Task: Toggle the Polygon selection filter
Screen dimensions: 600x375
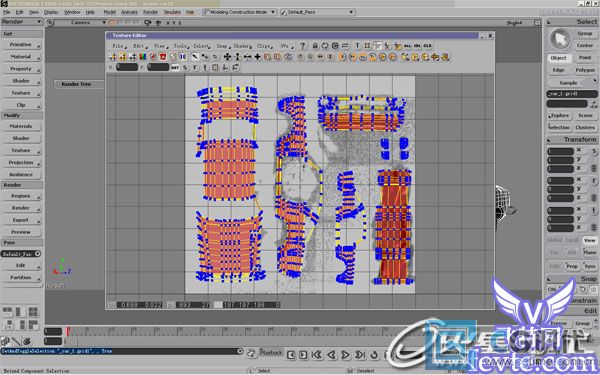Action: (585, 70)
